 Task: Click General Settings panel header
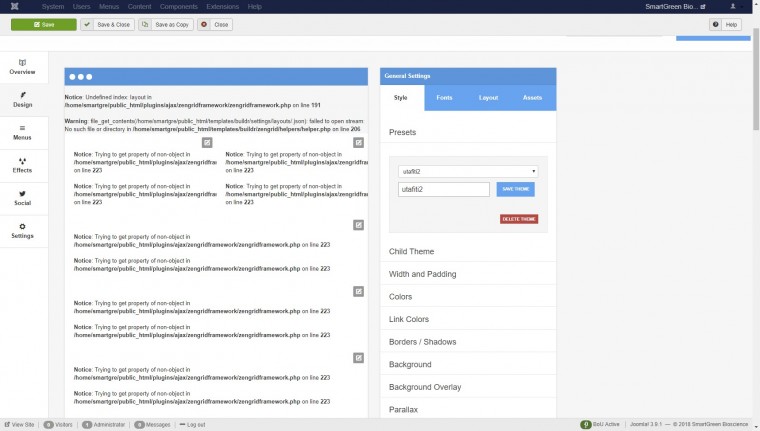pyautogui.click(x=468, y=76)
